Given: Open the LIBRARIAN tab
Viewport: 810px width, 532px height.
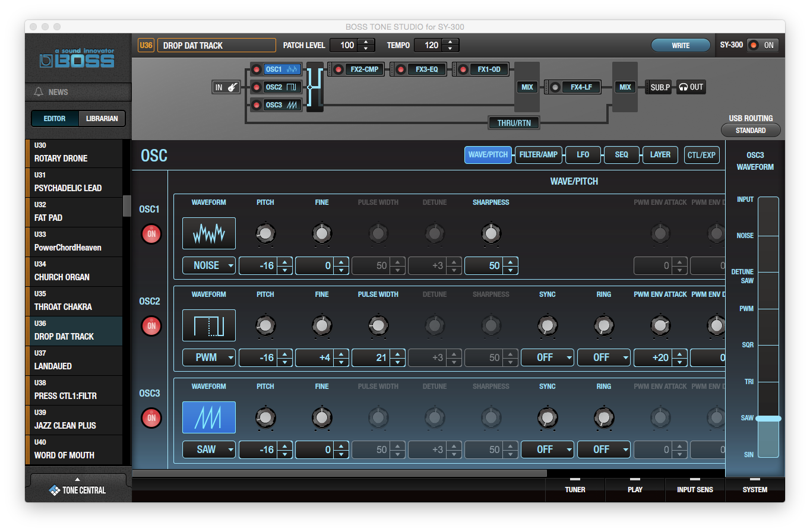Looking at the screenshot, I should (102, 118).
